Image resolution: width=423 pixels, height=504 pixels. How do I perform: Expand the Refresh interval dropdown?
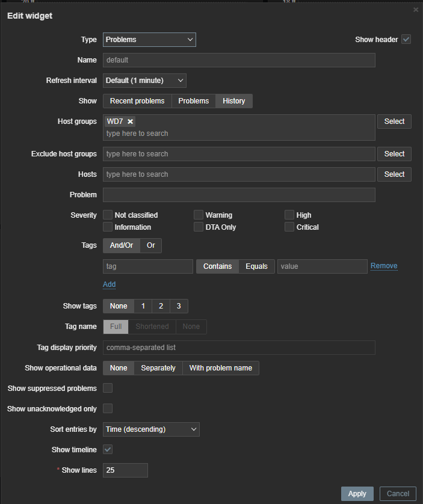tap(144, 81)
